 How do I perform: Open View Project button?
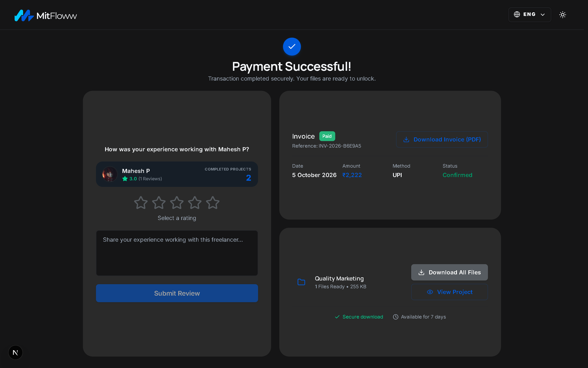point(449,292)
